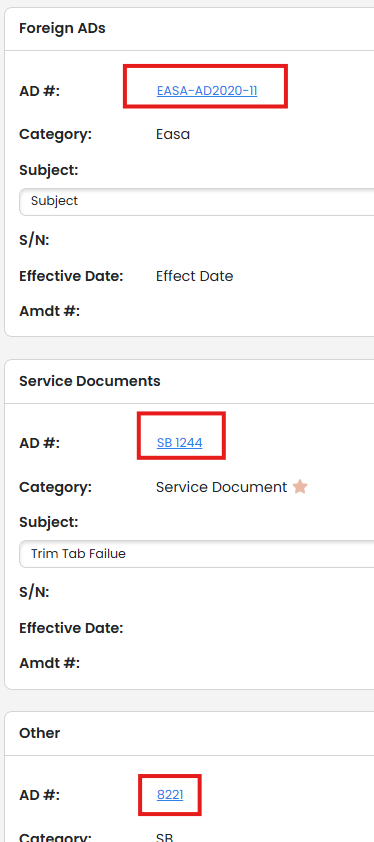
Task: Click the S/N label under Service Documents
Action: pos(34,592)
